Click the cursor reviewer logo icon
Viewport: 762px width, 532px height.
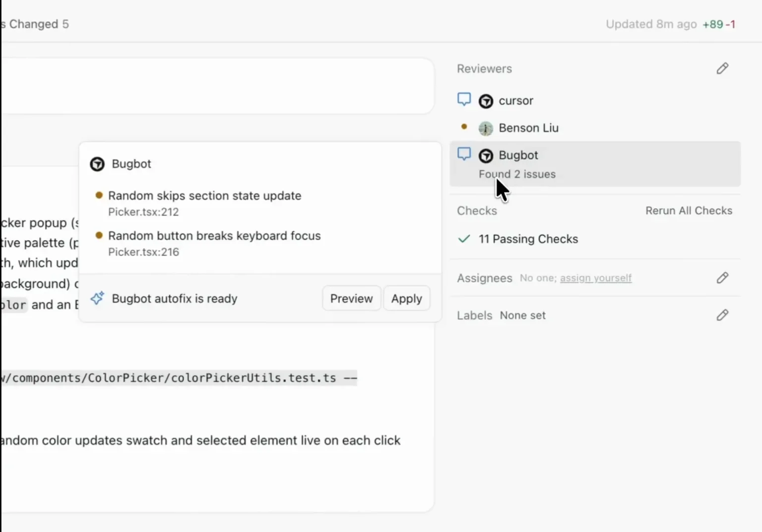tap(486, 101)
